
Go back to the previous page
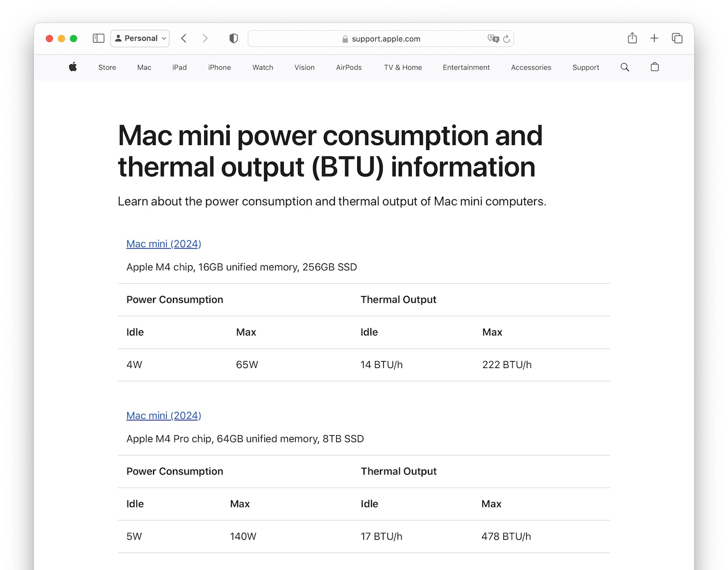coord(183,38)
